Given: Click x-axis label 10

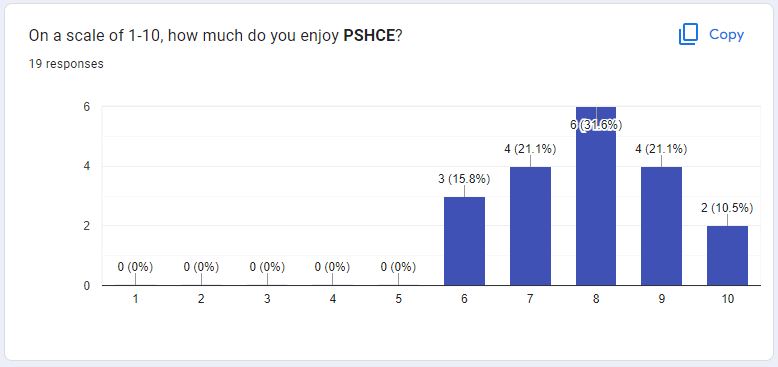Looking at the screenshot, I should point(727,299).
